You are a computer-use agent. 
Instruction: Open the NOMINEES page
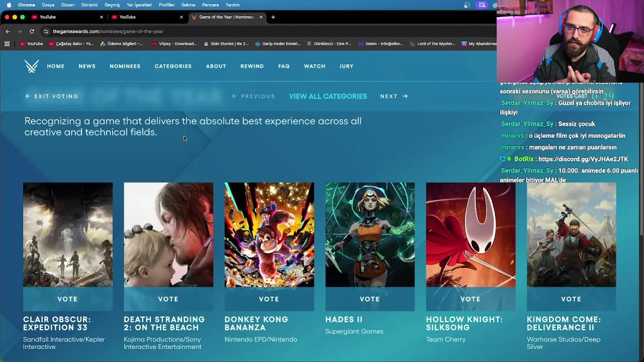coord(125,66)
